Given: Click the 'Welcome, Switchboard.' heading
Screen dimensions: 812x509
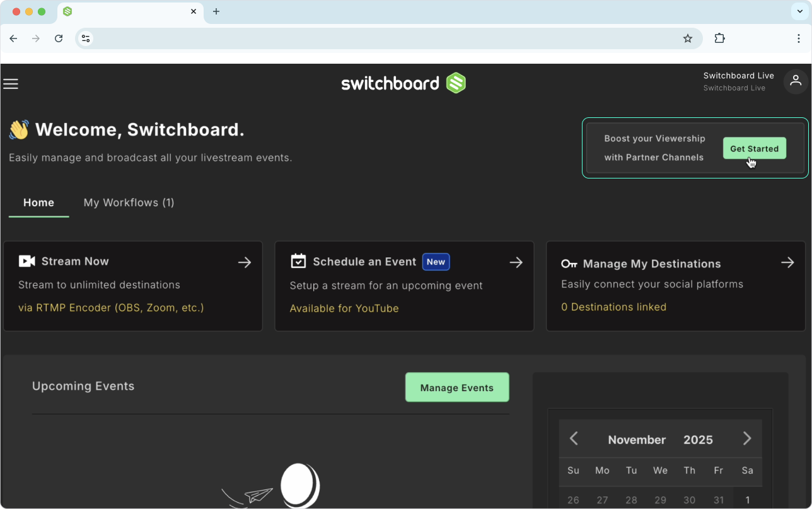Looking at the screenshot, I should 140,130.
